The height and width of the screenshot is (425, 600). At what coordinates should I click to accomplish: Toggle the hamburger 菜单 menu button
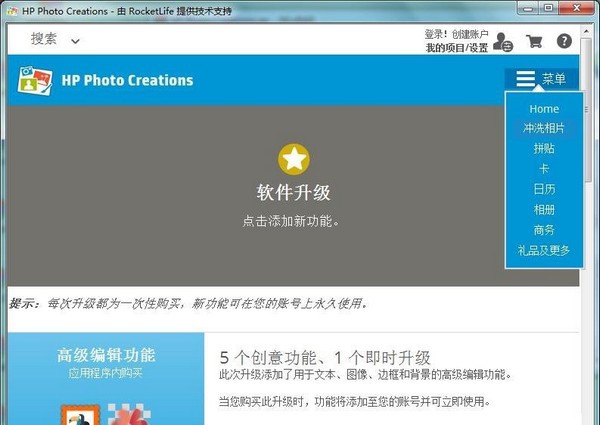541,79
